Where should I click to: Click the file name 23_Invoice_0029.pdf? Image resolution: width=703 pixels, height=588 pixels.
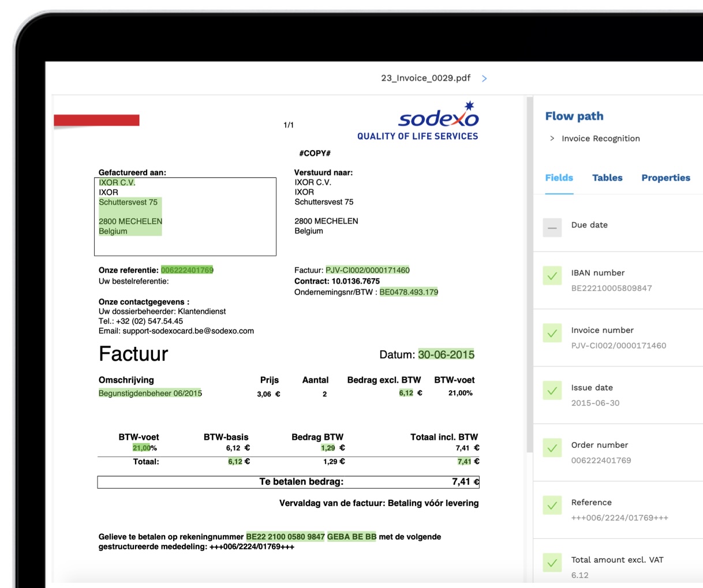[x=425, y=78]
